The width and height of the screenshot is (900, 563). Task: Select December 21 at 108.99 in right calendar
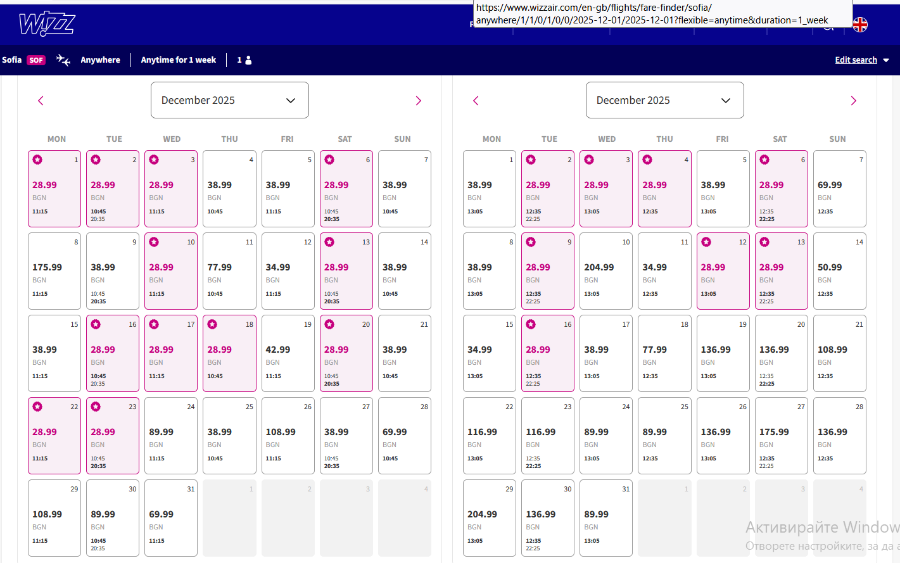pyautogui.click(x=840, y=354)
